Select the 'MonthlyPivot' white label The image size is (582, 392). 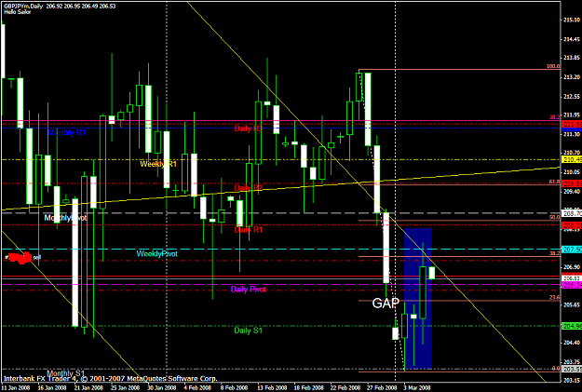(65, 218)
